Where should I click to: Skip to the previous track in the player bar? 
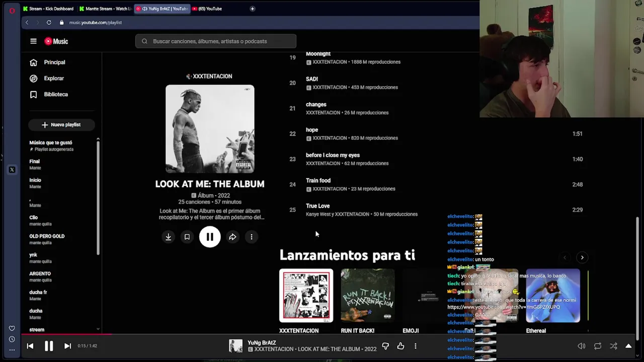tap(30, 346)
